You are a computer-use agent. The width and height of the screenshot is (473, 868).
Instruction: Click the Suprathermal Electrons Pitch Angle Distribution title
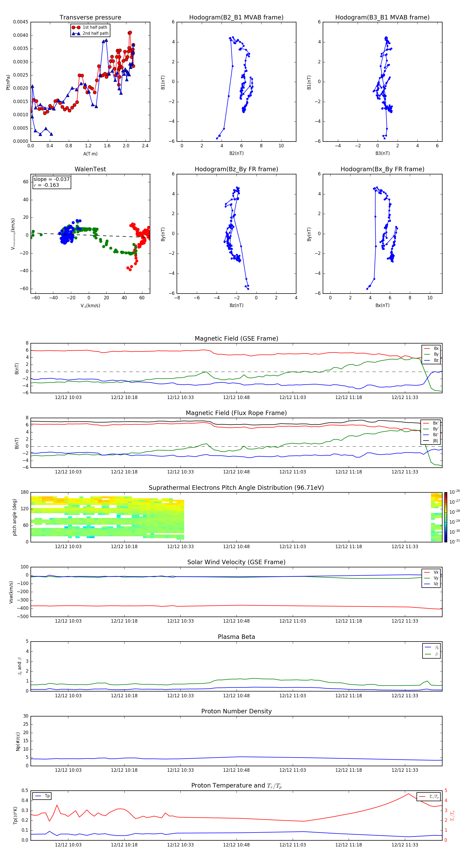[236, 488]
